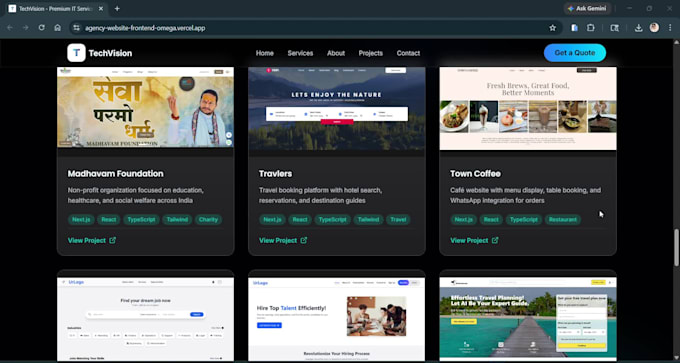Open the Home navigation item
The height and width of the screenshot is (363, 680).
(265, 53)
